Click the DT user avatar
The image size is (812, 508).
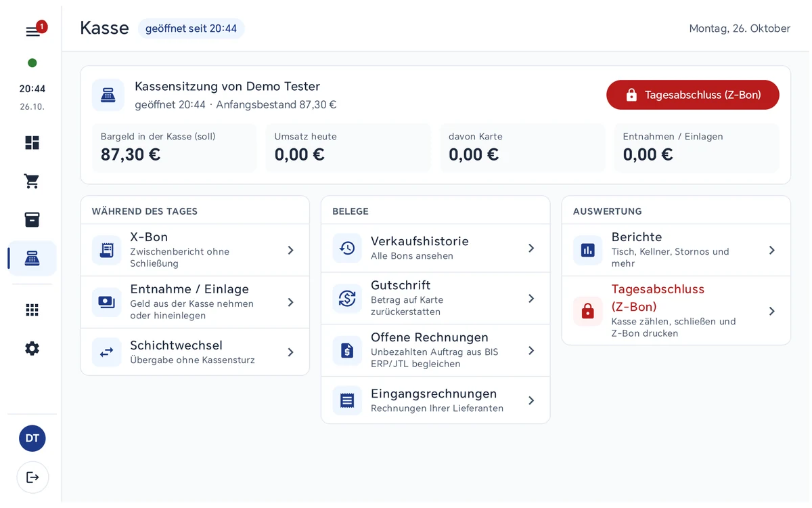point(32,438)
